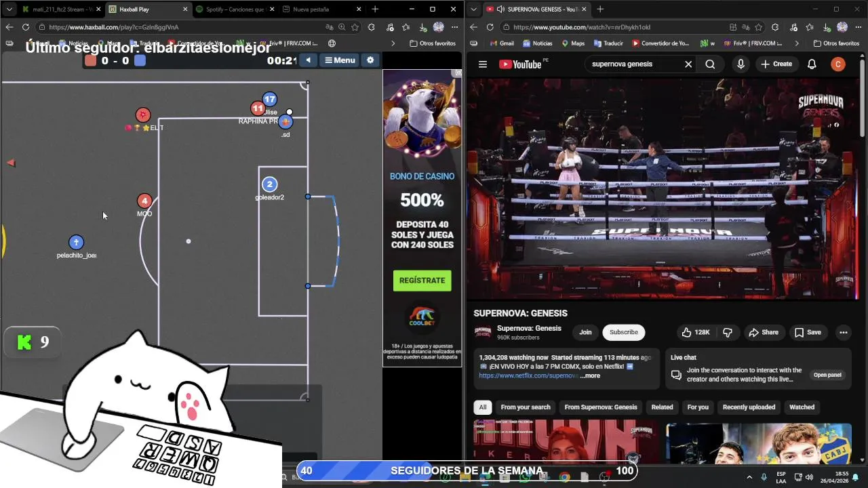Open thumbnail with Boca Juniors jersey
868x488 pixels.
pyautogui.click(x=759, y=443)
